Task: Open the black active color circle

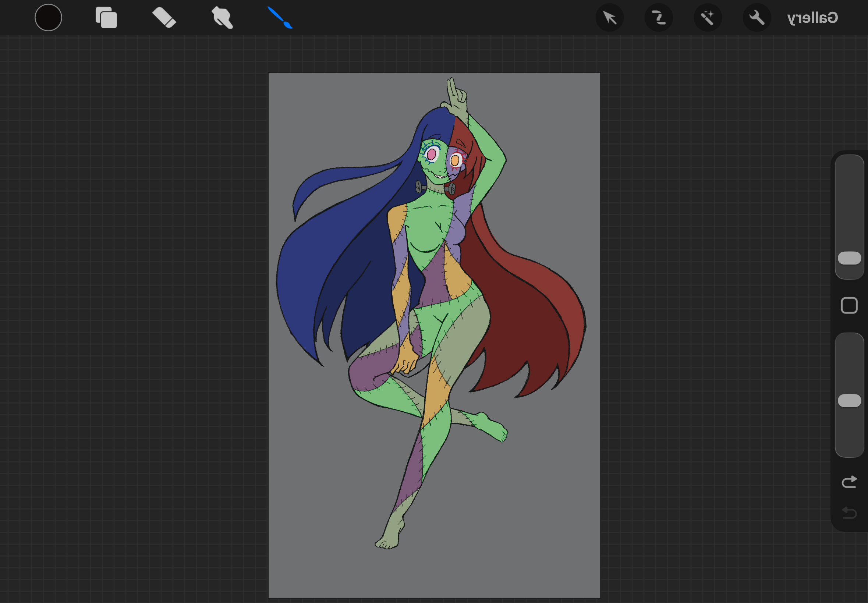Action: [48, 17]
